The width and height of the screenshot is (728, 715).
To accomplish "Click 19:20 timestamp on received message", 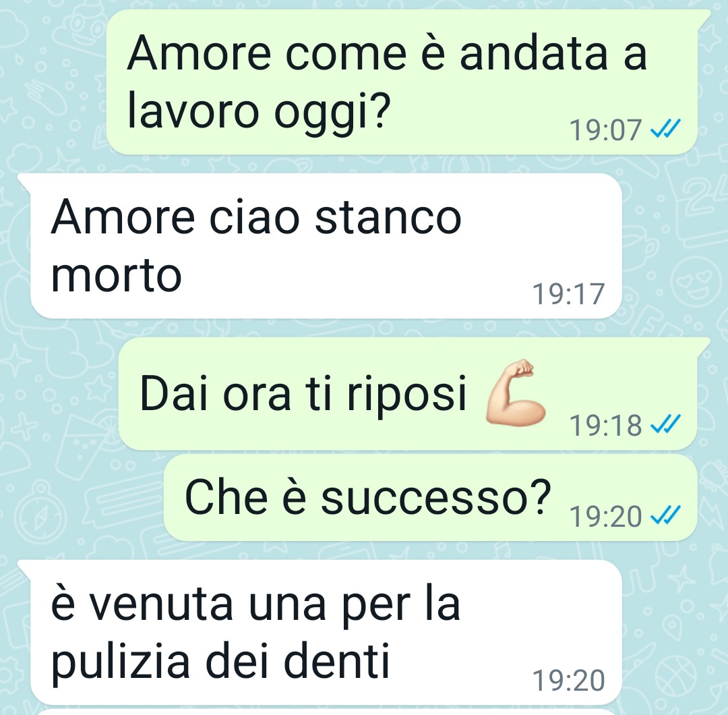I will 569,680.
